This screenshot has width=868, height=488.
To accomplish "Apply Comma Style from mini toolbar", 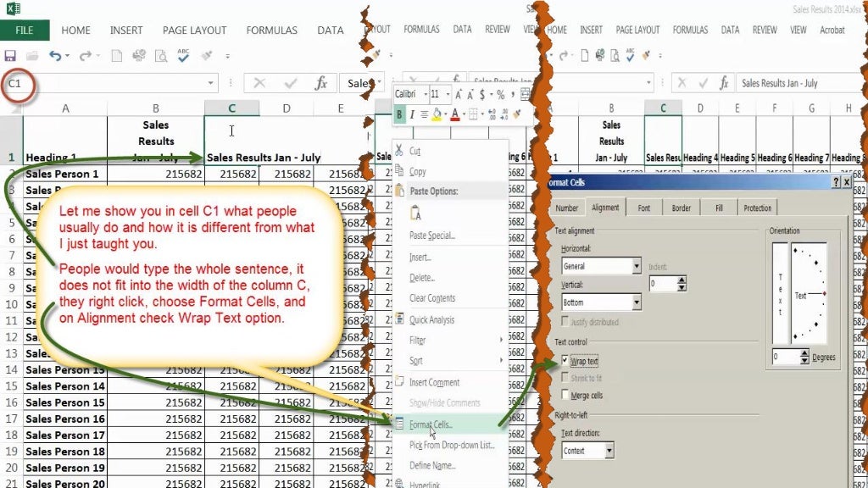I will (x=513, y=95).
